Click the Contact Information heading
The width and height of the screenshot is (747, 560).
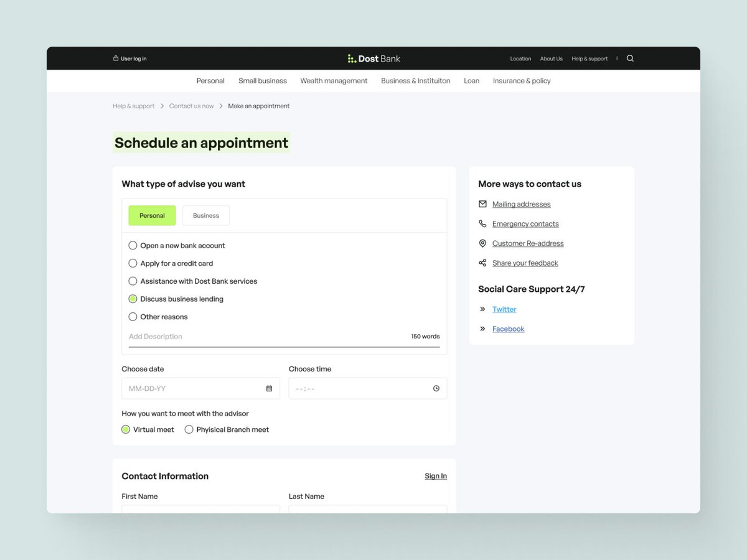pyautogui.click(x=165, y=476)
